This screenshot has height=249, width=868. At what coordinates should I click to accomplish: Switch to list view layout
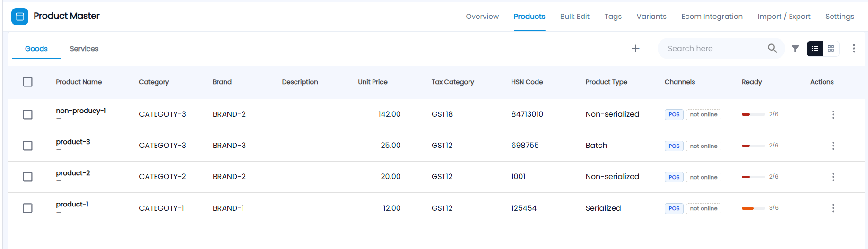(815, 49)
